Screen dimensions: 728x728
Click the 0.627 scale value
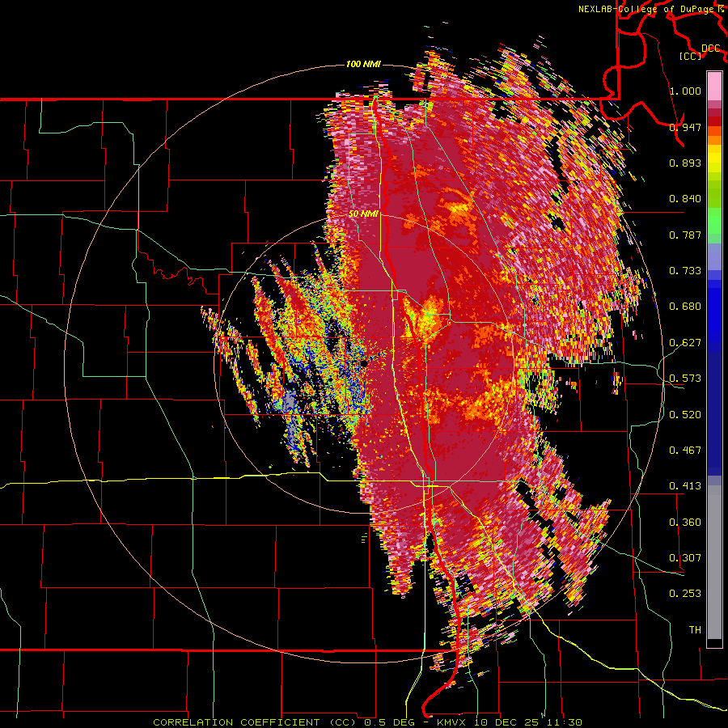click(x=685, y=343)
